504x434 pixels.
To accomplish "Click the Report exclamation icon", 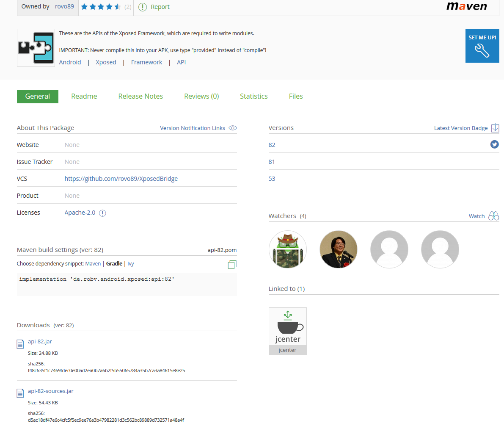I will click(x=142, y=7).
